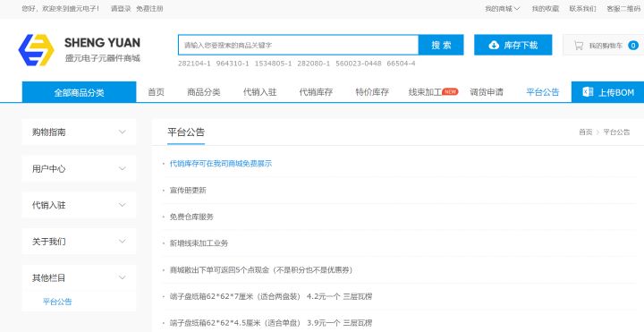644x332 pixels.
Task: Click the cart count badge showing 0
Action: 633,46
